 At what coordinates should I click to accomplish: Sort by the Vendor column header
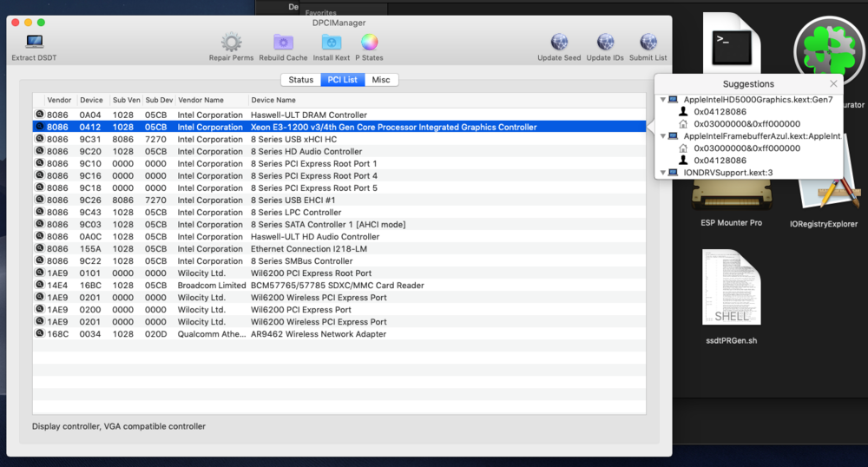[x=59, y=100]
